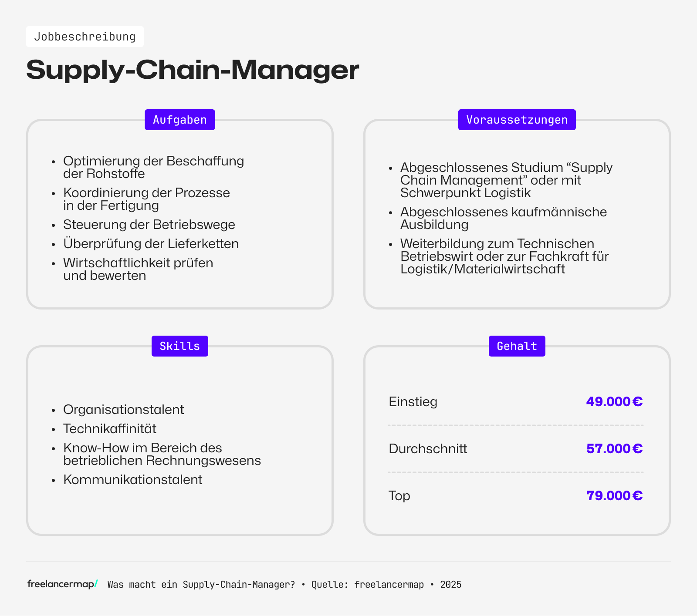Select the Voraussetzungen section badge
Screen dimensions: 697x616
(517, 120)
